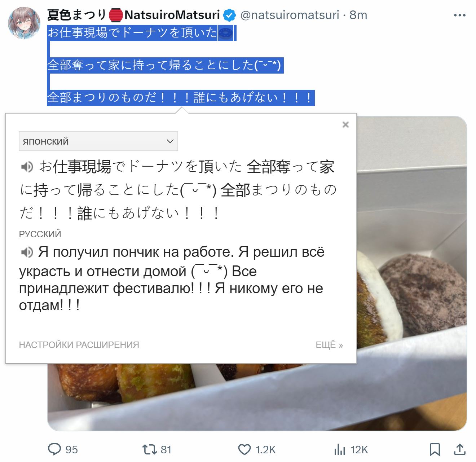
Task: Open the donut photo attachment
Action: click(x=411, y=273)
